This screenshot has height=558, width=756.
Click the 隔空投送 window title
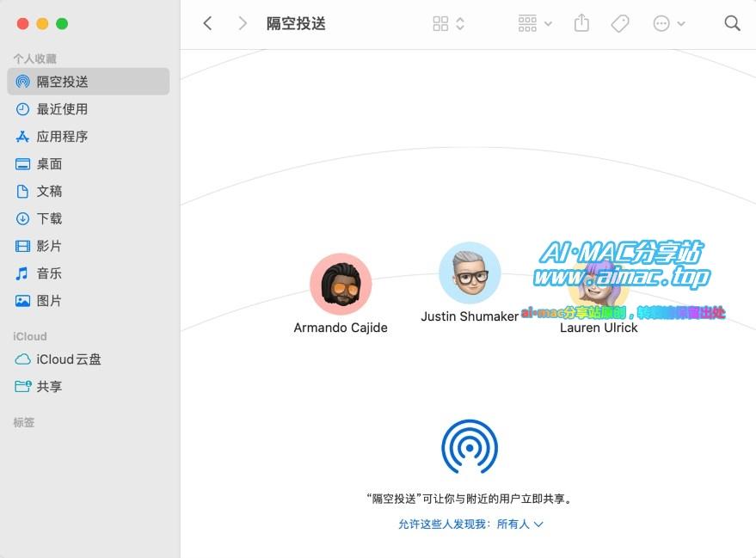point(296,23)
